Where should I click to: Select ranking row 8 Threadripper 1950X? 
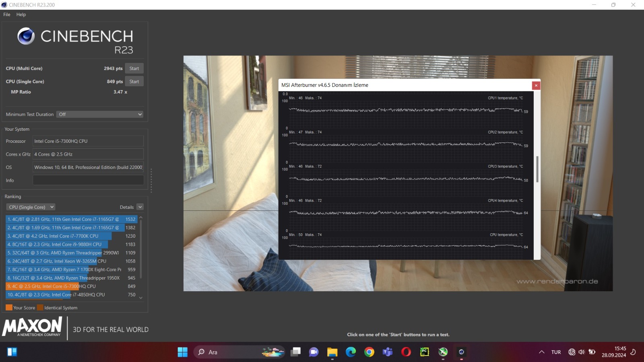[72, 278]
